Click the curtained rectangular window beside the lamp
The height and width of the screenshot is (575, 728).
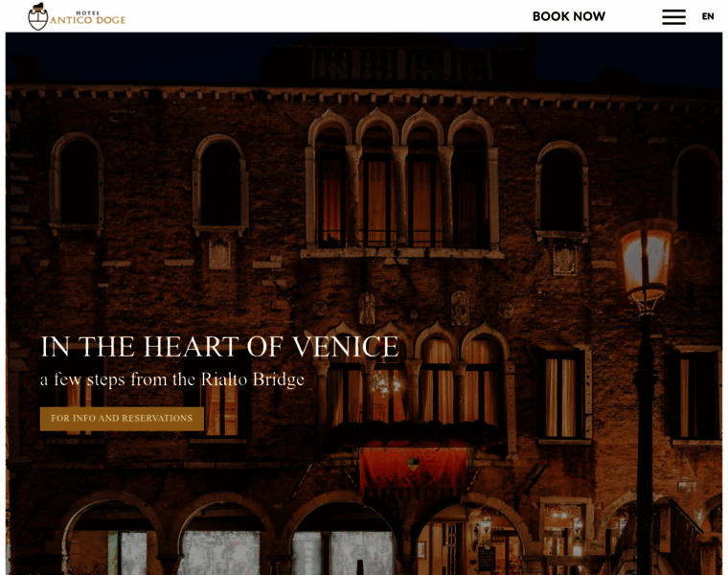click(563, 395)
